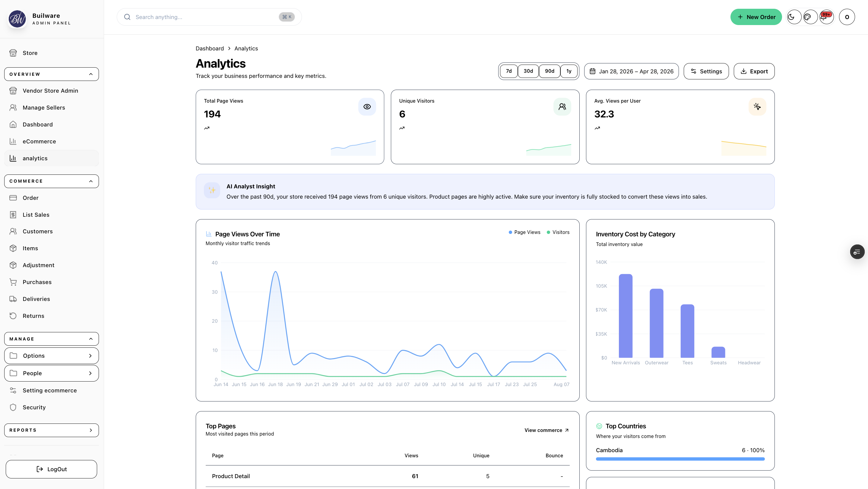Viewport: 868px width, 489px height.
Task: Open the Order page
Action: [x=52, y=198]
